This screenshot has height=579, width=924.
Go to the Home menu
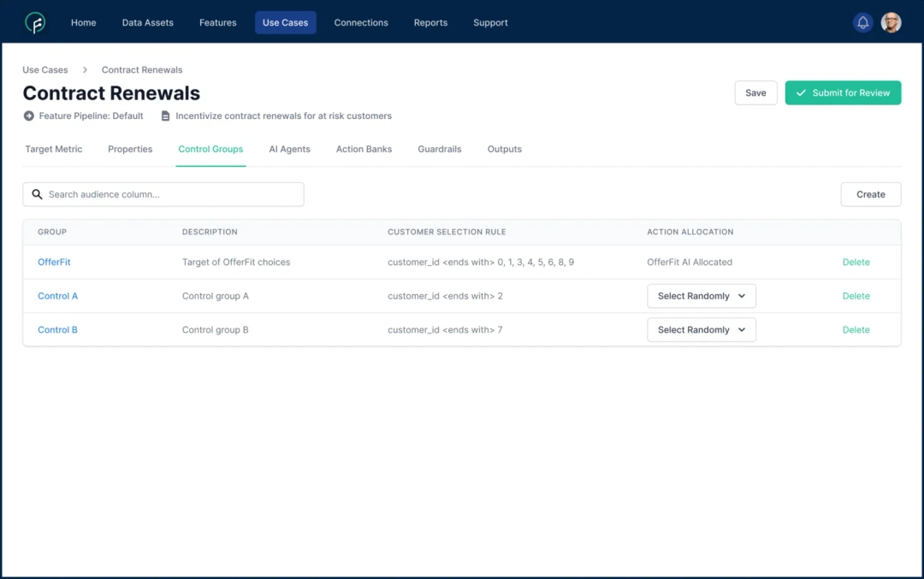84,22
